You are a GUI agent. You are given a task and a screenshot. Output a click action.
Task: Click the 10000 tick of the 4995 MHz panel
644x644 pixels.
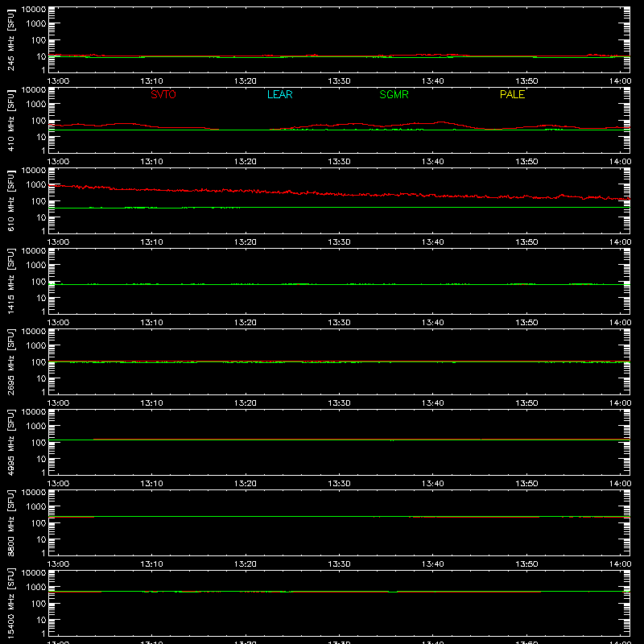click(x=34, y=412)
